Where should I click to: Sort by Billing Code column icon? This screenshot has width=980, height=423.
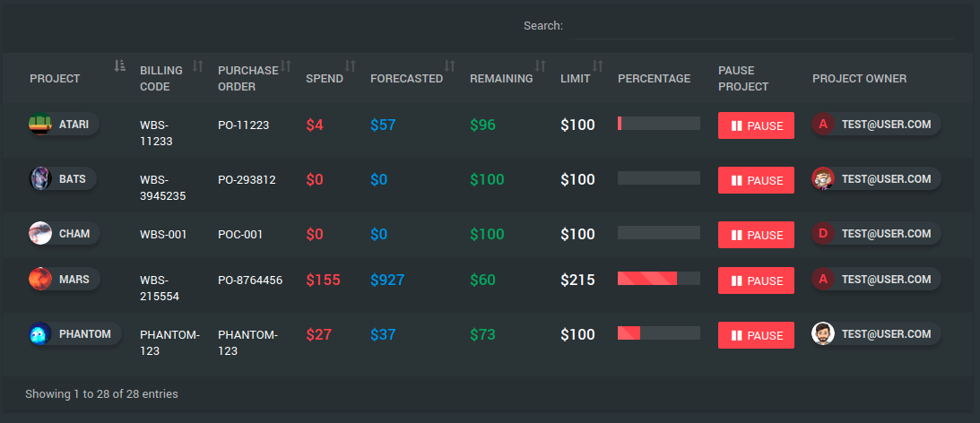197,65
